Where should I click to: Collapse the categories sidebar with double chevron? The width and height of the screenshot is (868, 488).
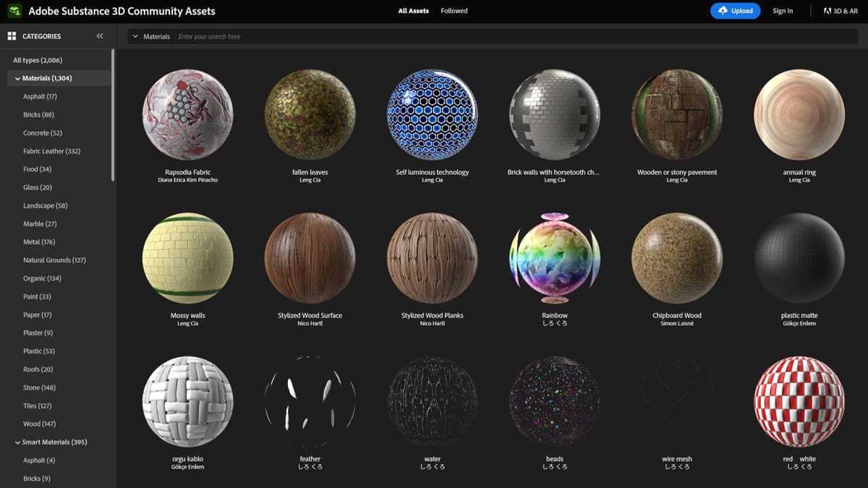100,36
